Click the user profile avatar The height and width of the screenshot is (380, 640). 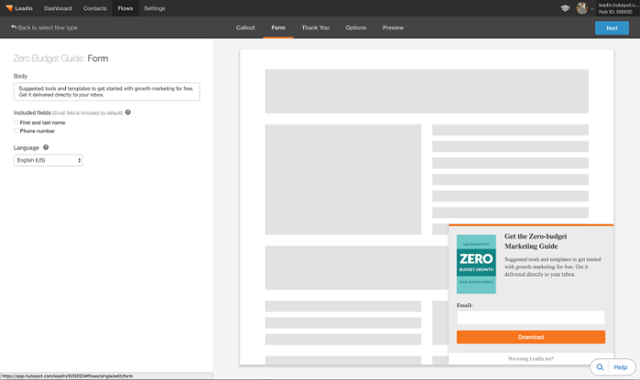pyautogui.click(x=582, y=8)
